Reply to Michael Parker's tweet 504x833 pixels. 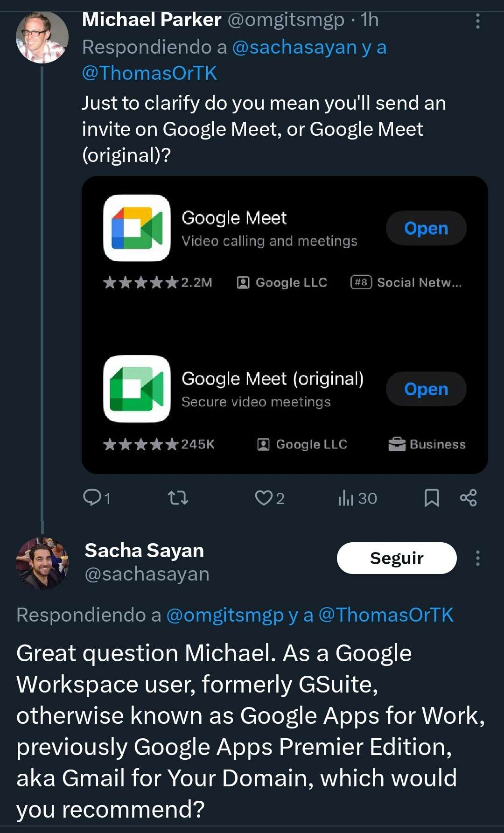(x=92, y=498)
